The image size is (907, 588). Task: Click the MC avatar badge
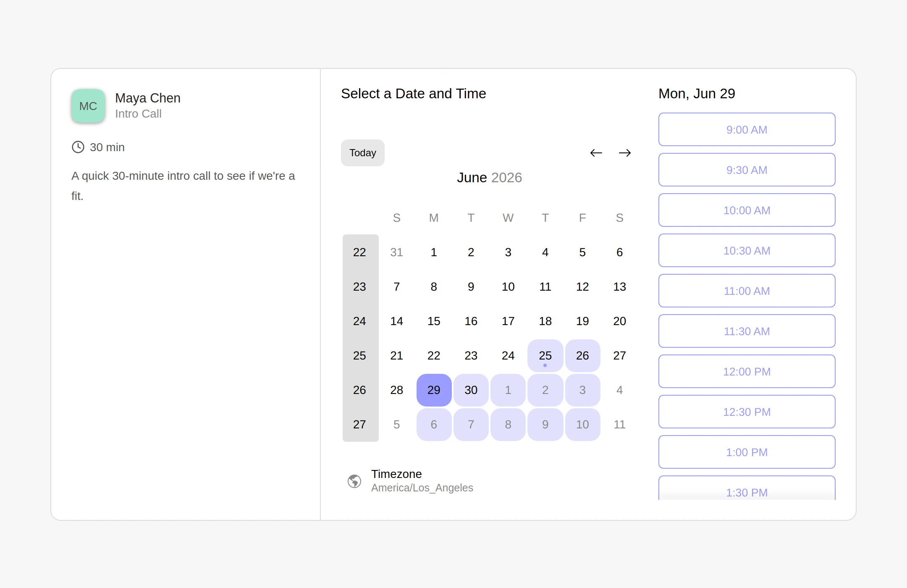pyautogui.click(x=88, y=106)
